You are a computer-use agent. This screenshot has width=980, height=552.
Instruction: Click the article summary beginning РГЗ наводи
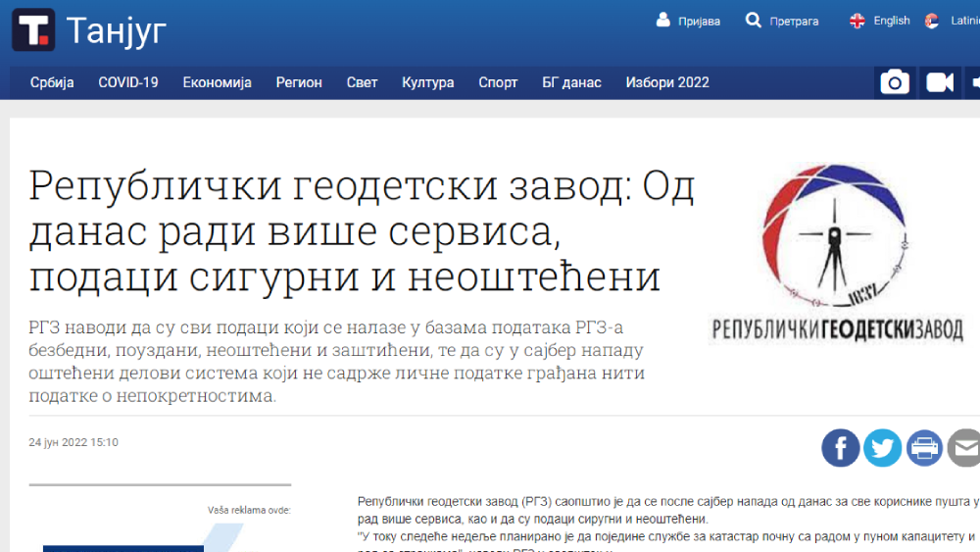pyautogui.click(x=337, y=362)
